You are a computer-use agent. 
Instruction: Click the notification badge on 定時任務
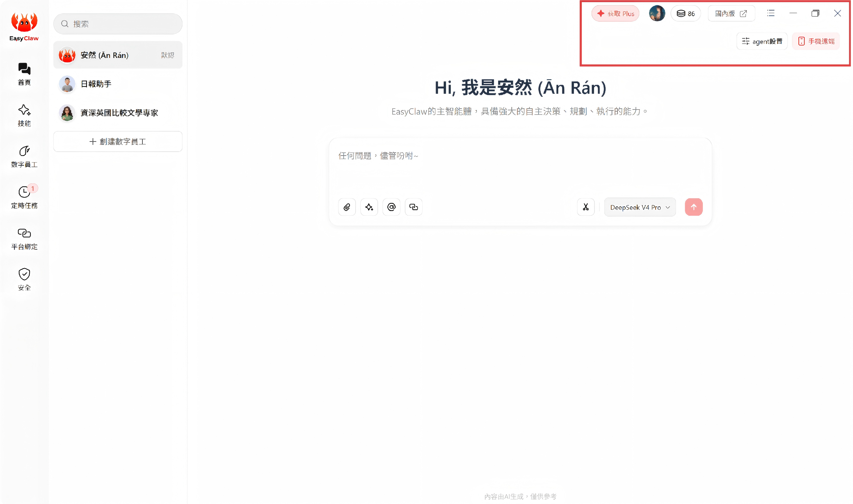pos(32,188)
